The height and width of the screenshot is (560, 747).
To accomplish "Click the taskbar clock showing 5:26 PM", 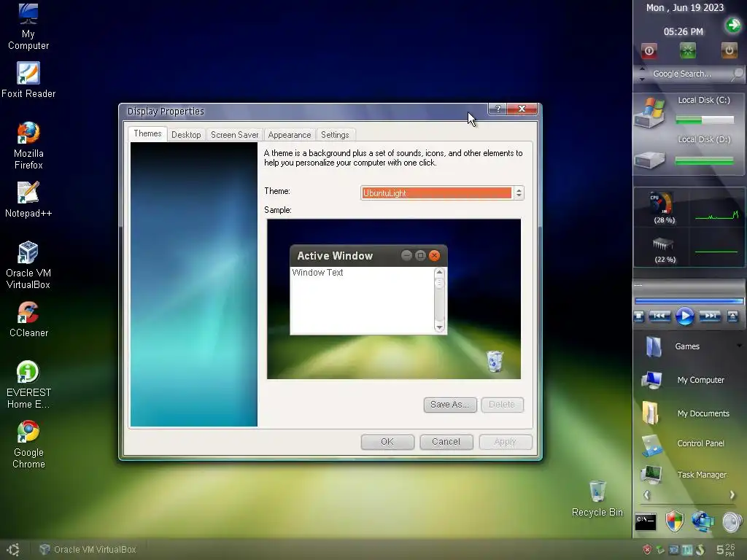I will coord(726,550).
